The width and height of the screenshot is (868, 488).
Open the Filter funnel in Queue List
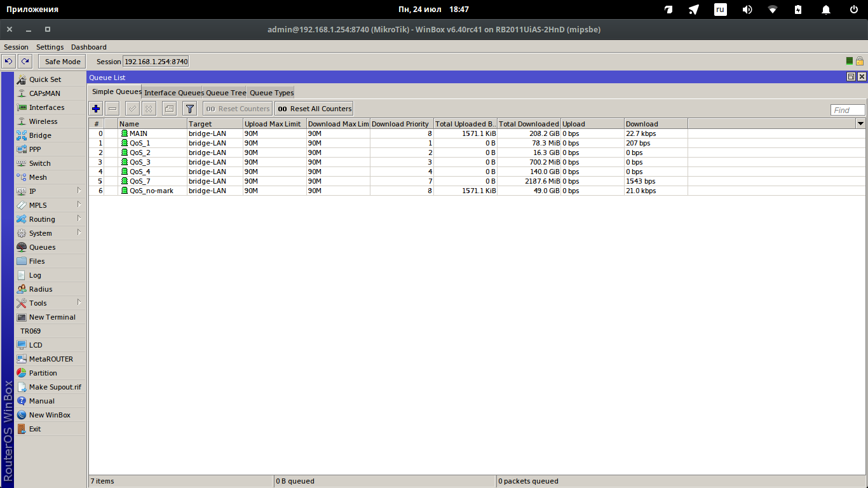coord(189,109)
